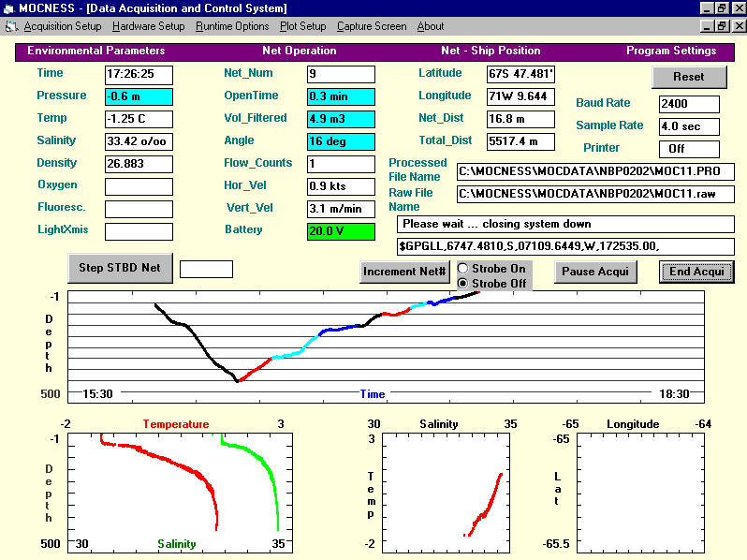Click the Net_Dist value 16.8 m

[x=520, y=119]
